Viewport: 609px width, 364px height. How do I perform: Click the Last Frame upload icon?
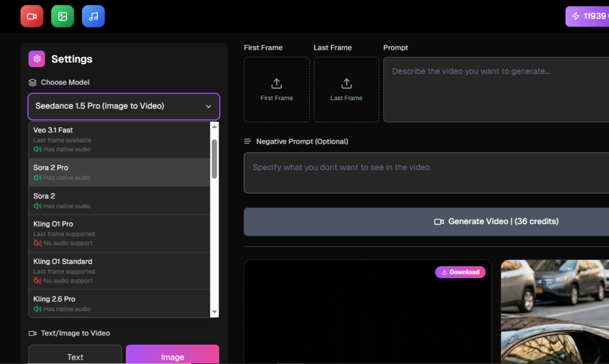tap(346, 83)
